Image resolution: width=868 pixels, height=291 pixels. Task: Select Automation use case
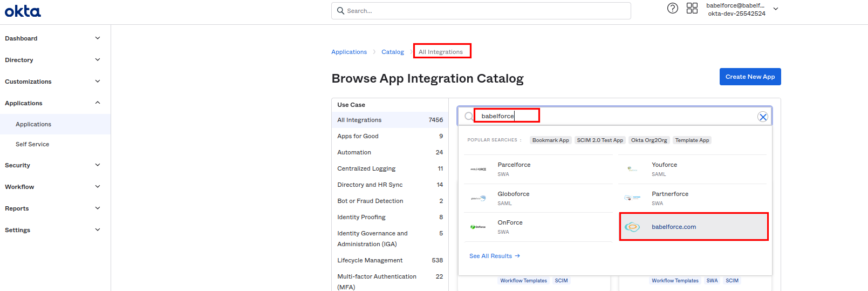(x=390, y=152)
